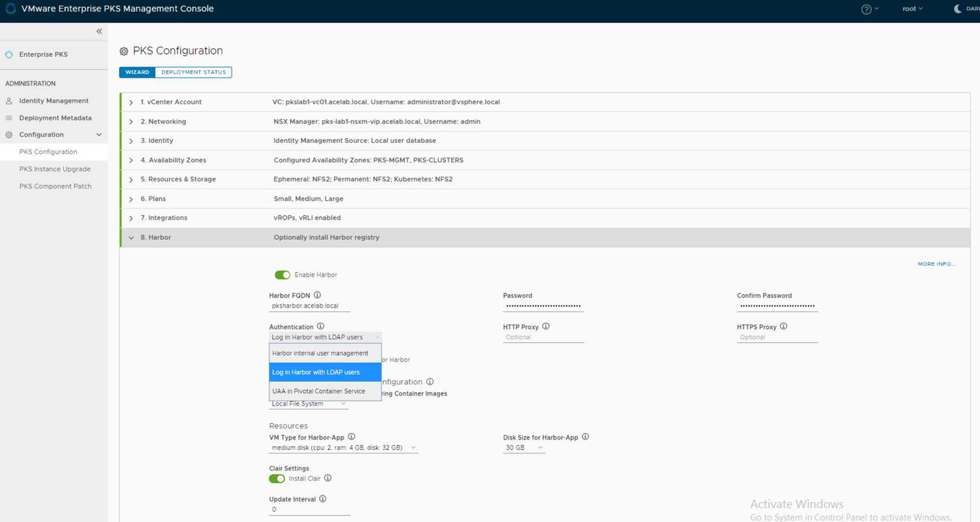The width and height of the screenshot is (980, 522).
Task: Disable the Enable Harbor toggle
Action: pos(282,275)
